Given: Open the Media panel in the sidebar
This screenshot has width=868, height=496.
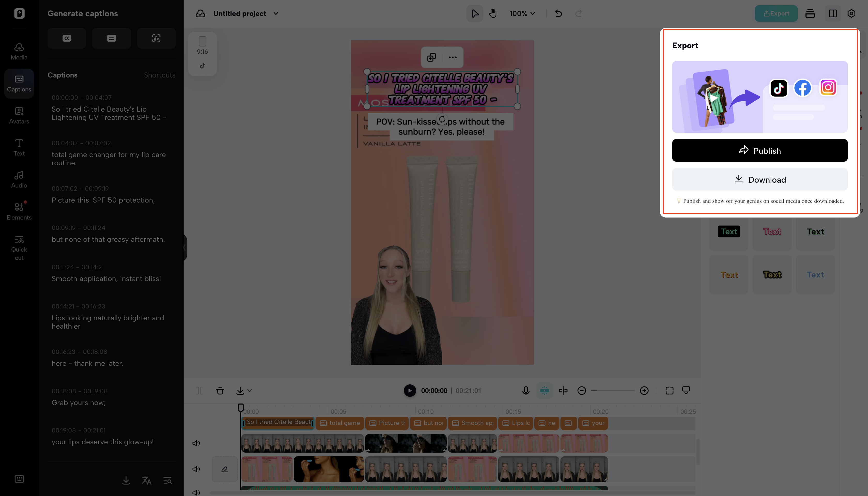Looking at the screenshot, I should (19, 51).
